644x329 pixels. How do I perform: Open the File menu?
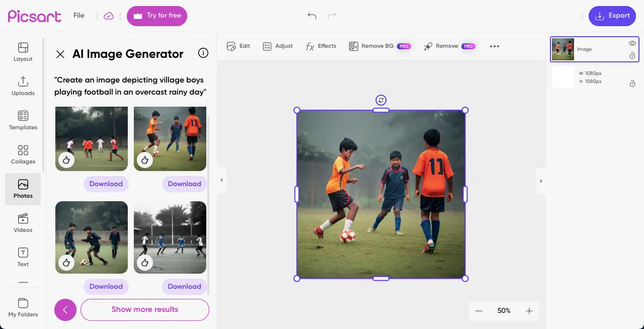pos(79,16)
